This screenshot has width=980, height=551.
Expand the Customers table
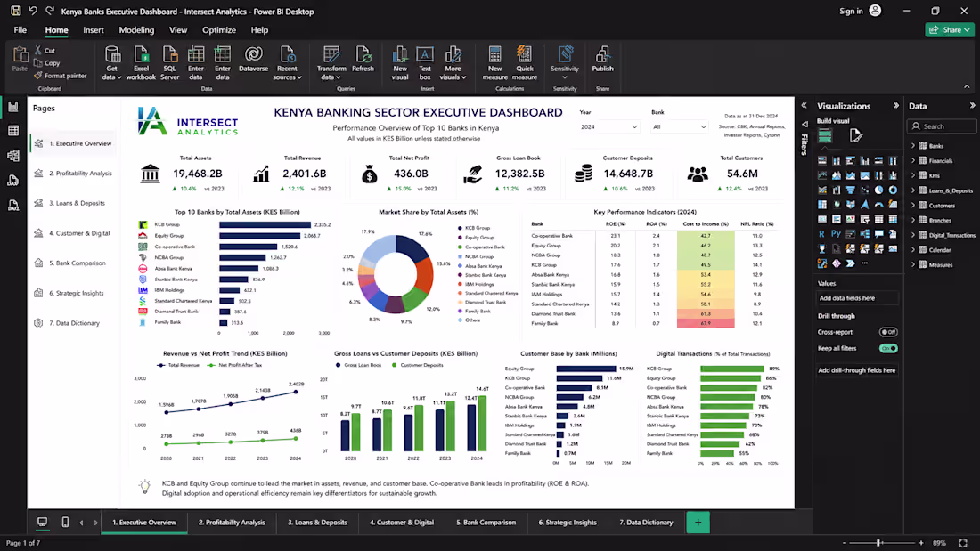tap(912, 206)
